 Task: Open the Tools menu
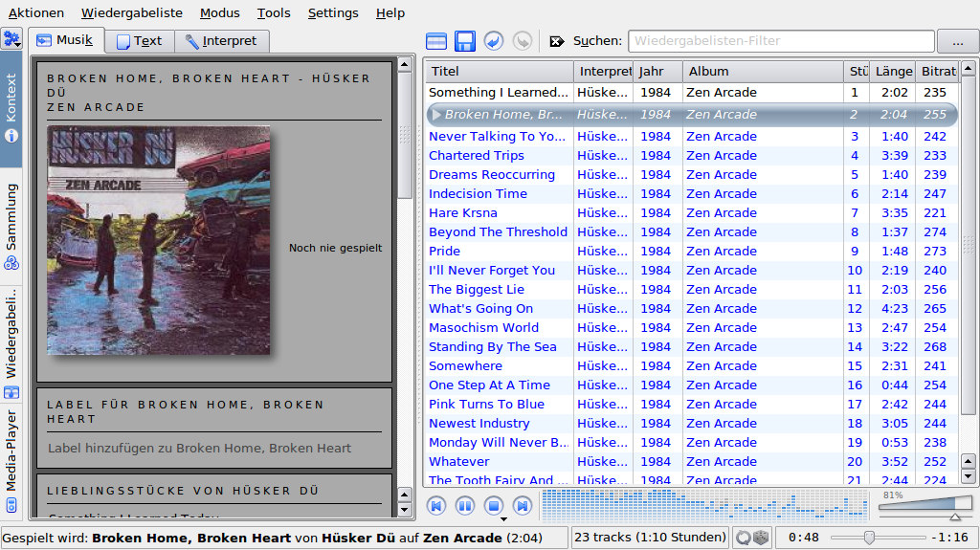[274, 13]
